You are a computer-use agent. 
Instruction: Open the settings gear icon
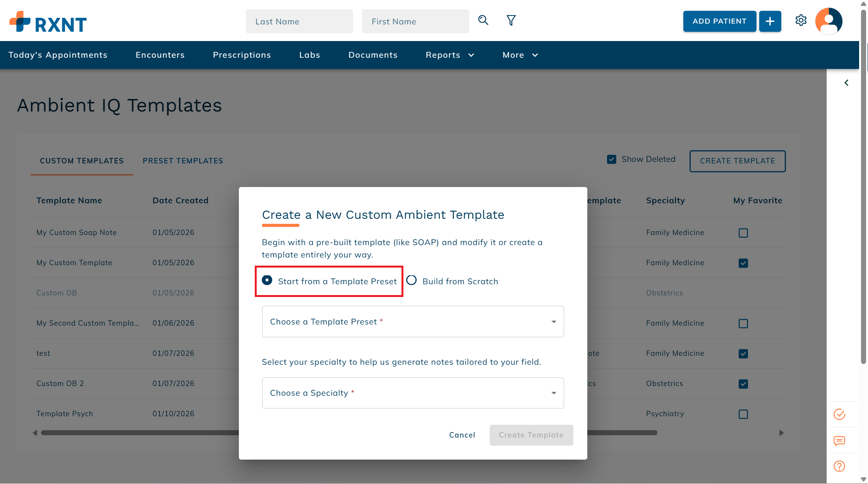point(801,21)
